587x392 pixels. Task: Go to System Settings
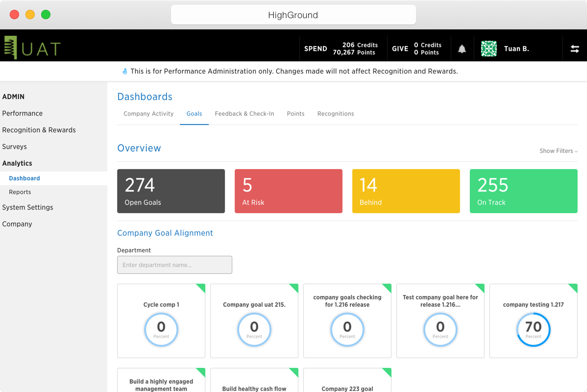[28, 207]
